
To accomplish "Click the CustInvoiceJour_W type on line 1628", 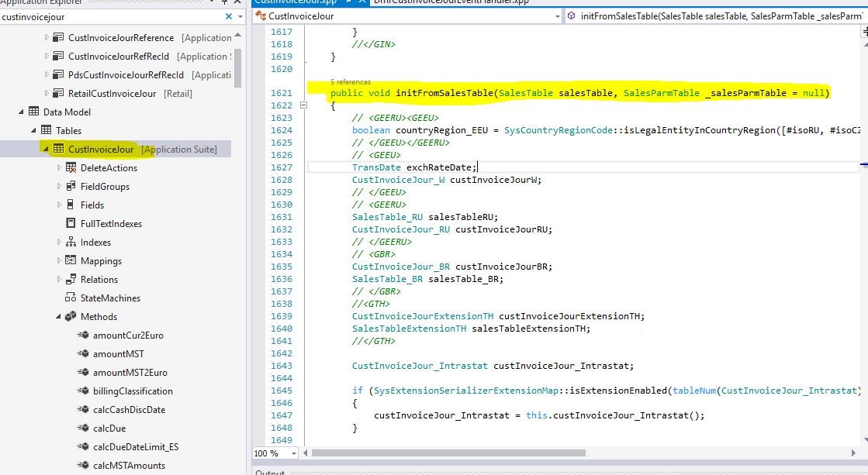I will point(399,180).
